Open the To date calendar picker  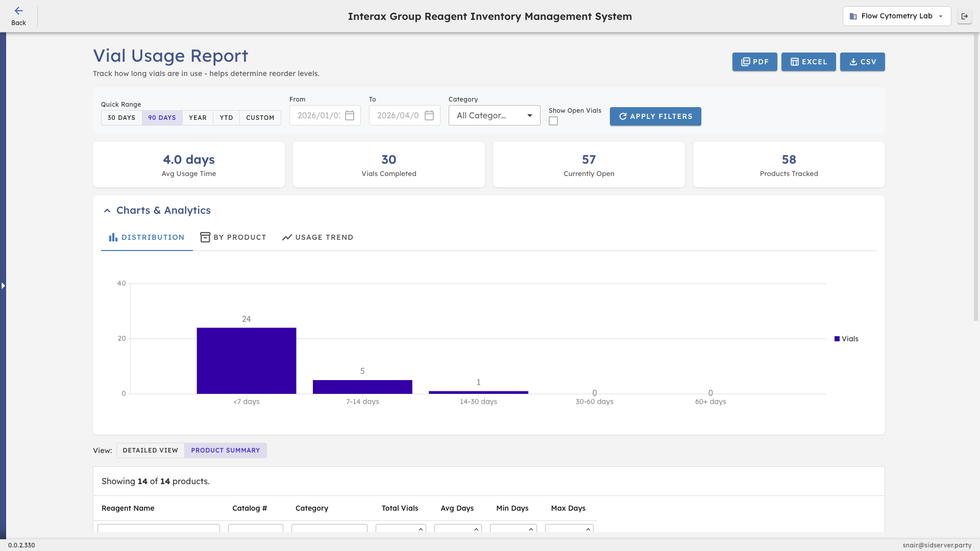[429, 115]
